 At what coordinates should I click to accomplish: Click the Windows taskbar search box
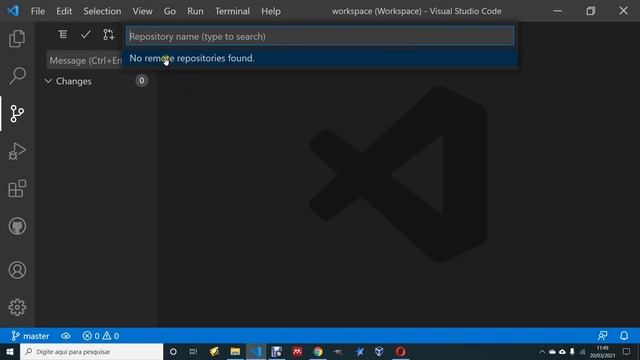92,351
